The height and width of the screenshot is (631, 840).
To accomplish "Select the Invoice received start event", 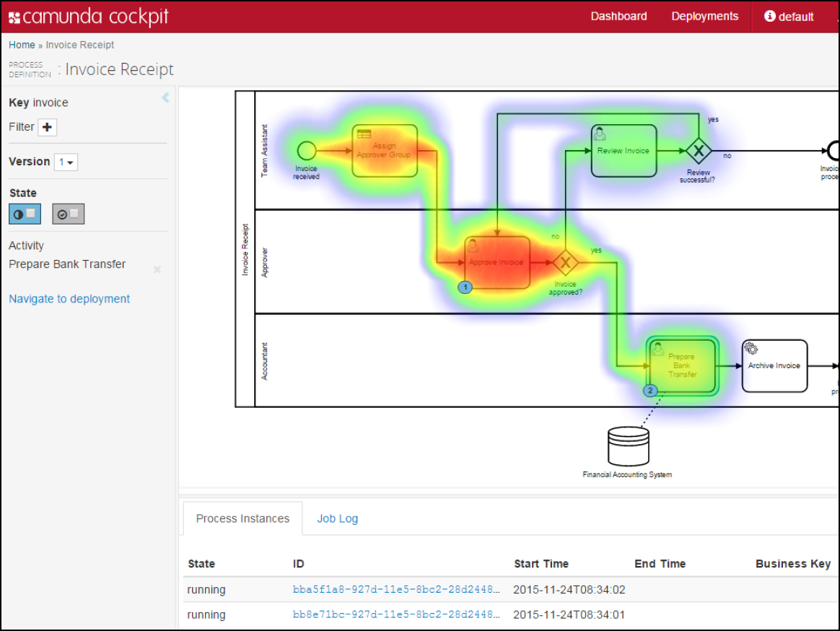I will [307, 151].
